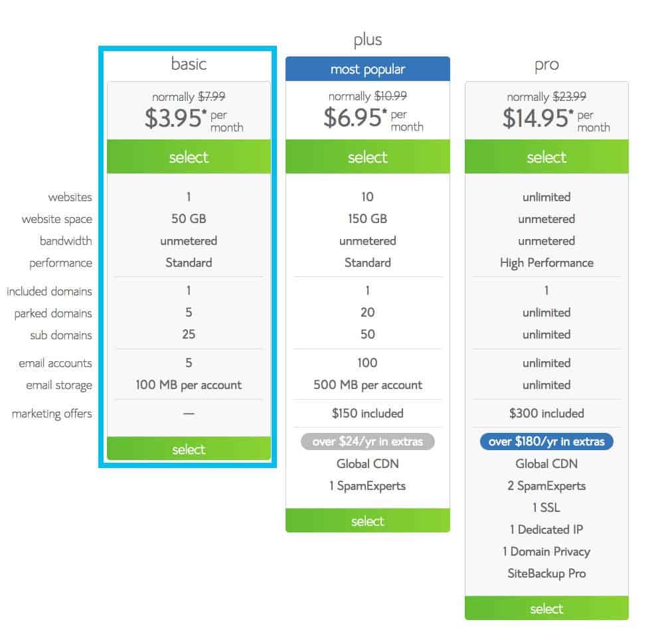The width and height of the screenshot is (664, 644).
Task: Click the 'website space' row label
Action: point(56,219)
